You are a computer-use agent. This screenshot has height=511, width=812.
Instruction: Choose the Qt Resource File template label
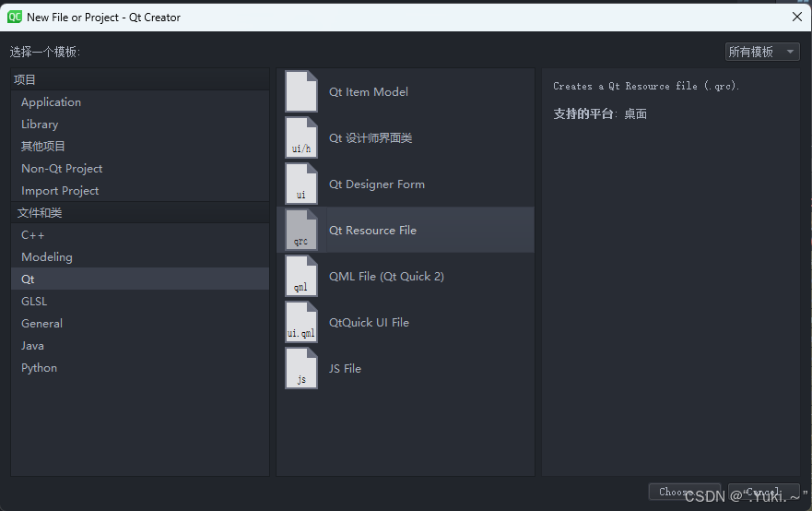tap(373, 230)
